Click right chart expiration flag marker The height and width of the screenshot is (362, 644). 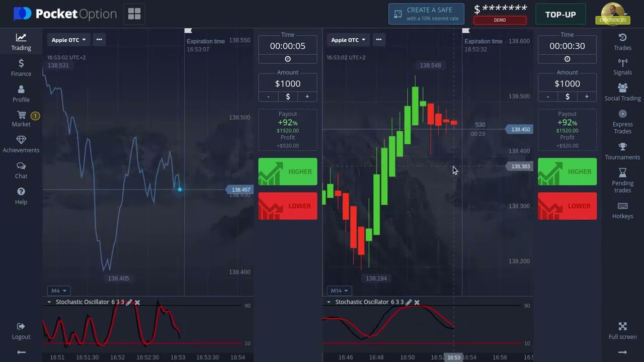(x=466, y=31)
